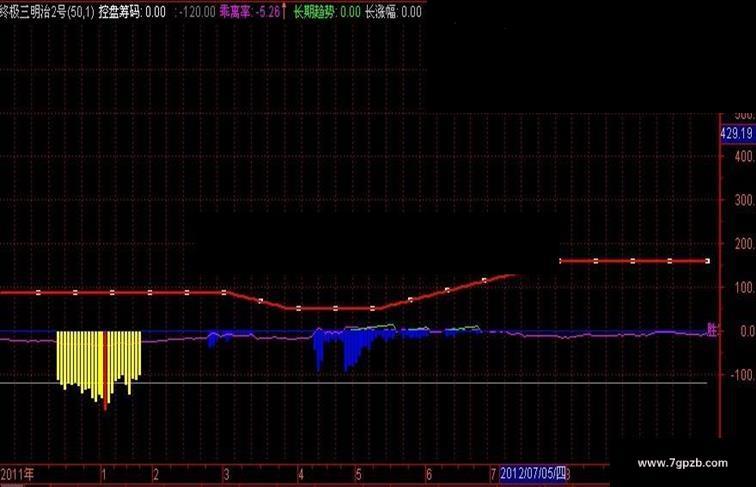Click the -120.00 value in the header
The height and width of the screenshot is (487, 756).
point(197,12)
